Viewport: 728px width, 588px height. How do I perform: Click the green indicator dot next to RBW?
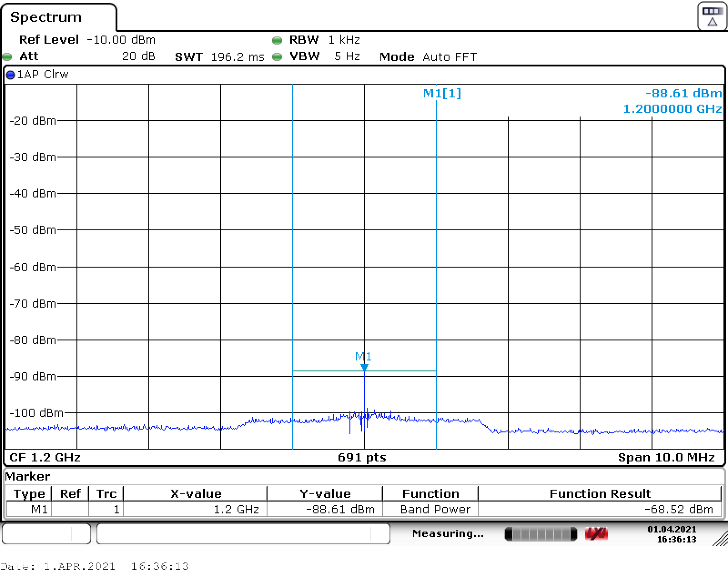click(277, 41)
